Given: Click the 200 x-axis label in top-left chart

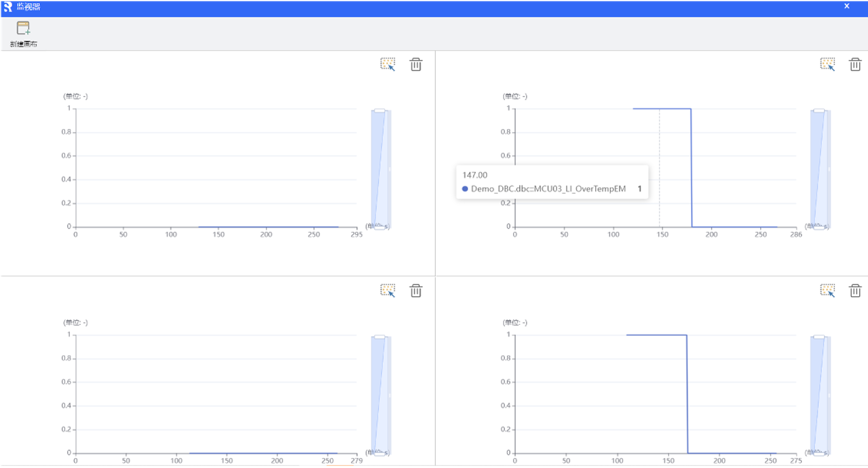Looking at the screenshot, I should pyautogui.click(x=266, y=235).
